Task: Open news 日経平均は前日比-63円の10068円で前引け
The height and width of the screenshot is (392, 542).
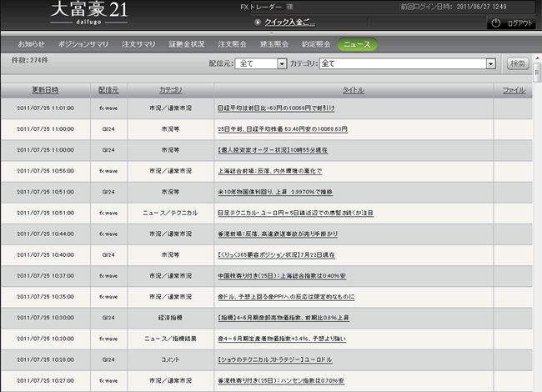Action: pyautogui.click(x=276, y=108)
